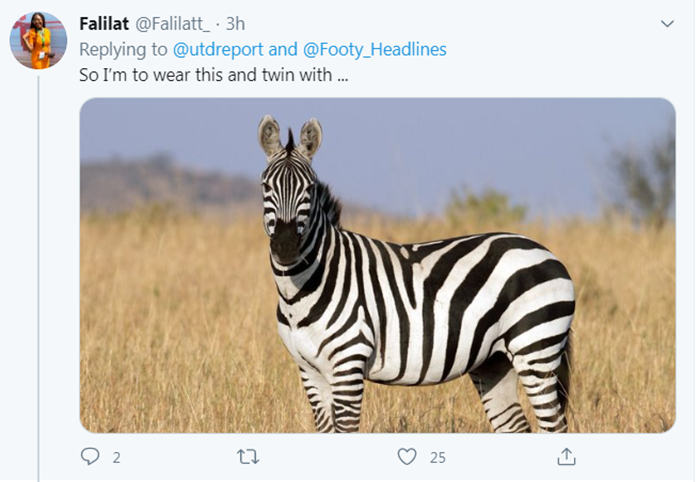Screen dimensions: 700x482
Task: Click the like count 25
Action: click(x=437, y=458)
